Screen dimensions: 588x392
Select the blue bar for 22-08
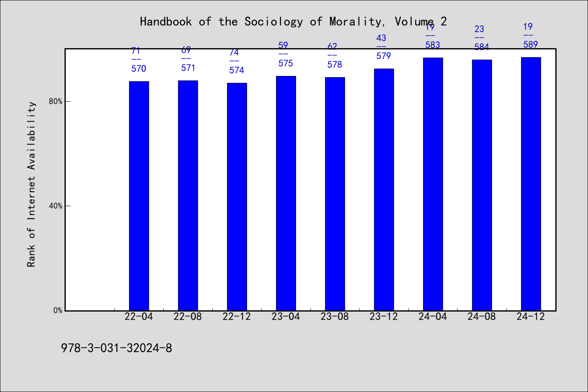[188, 196]
